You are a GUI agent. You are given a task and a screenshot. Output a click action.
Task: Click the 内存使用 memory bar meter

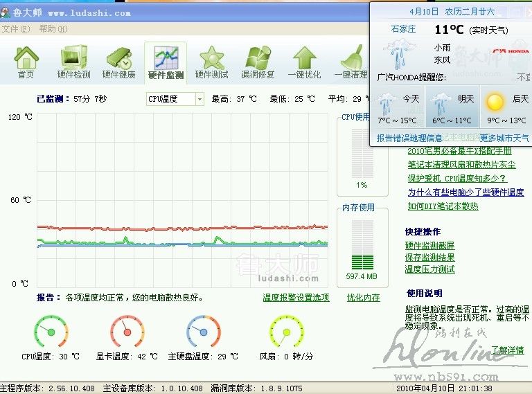tap(362, 244)
